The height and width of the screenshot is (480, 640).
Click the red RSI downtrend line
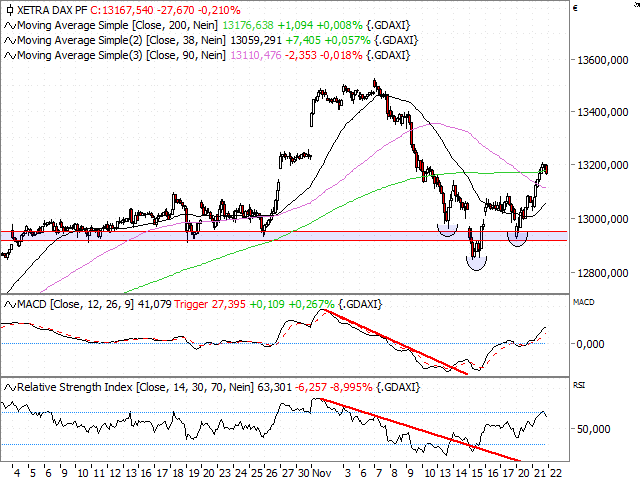(x=420, y=430)
